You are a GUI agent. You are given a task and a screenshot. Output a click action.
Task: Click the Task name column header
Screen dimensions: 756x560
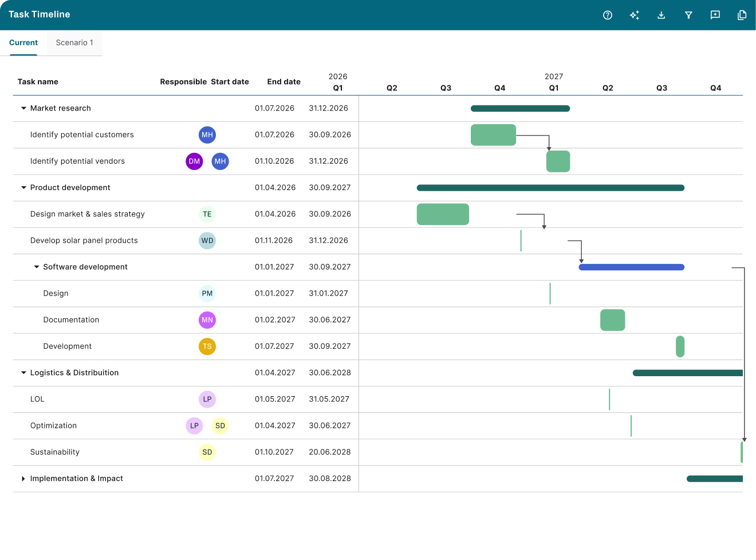coord(38,82)
